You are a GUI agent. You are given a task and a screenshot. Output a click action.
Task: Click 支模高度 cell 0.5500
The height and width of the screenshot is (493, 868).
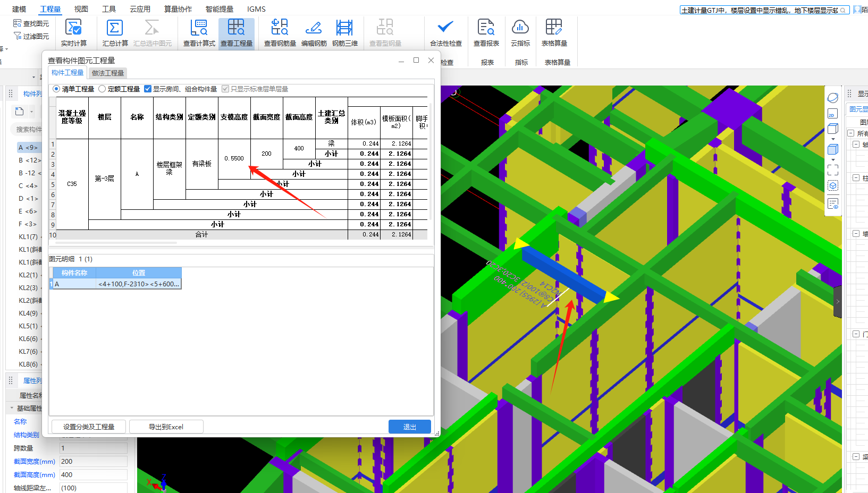click(234, 158)
